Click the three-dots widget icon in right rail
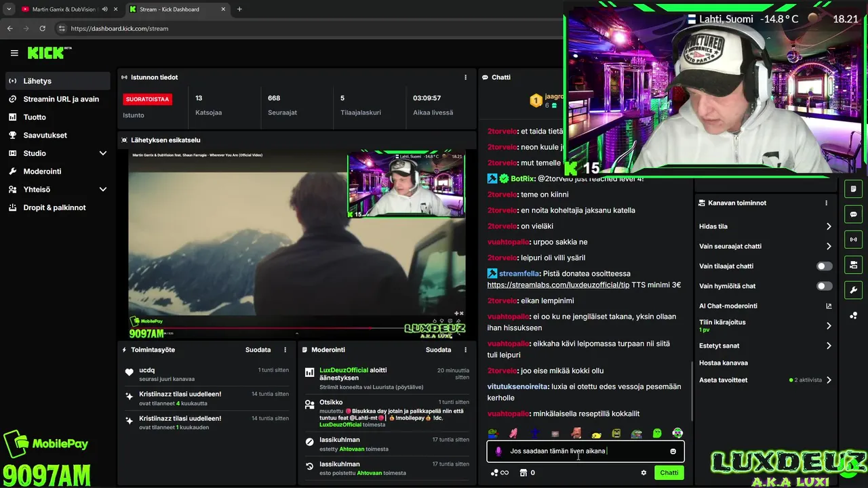Screen dimensions: 868x488 [x=853, y=315]
